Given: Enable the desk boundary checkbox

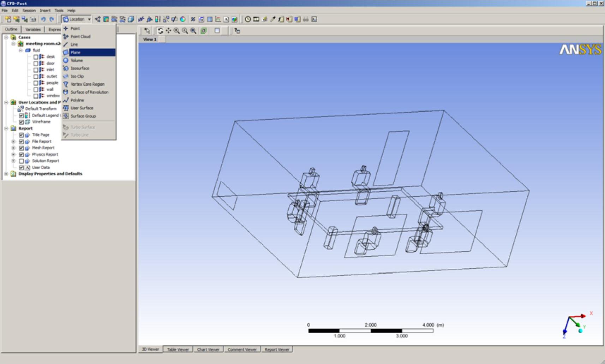Looking at the screenshot, I should 36,57.
